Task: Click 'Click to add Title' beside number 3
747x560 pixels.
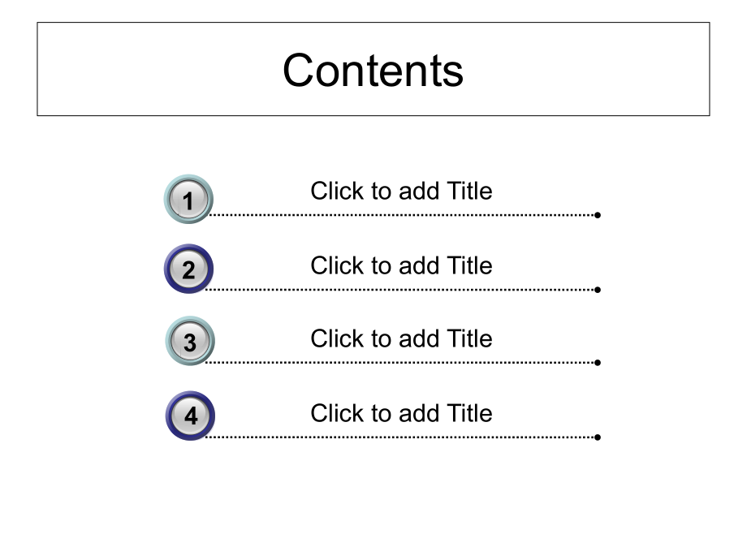Action: [x=401, y=338]
